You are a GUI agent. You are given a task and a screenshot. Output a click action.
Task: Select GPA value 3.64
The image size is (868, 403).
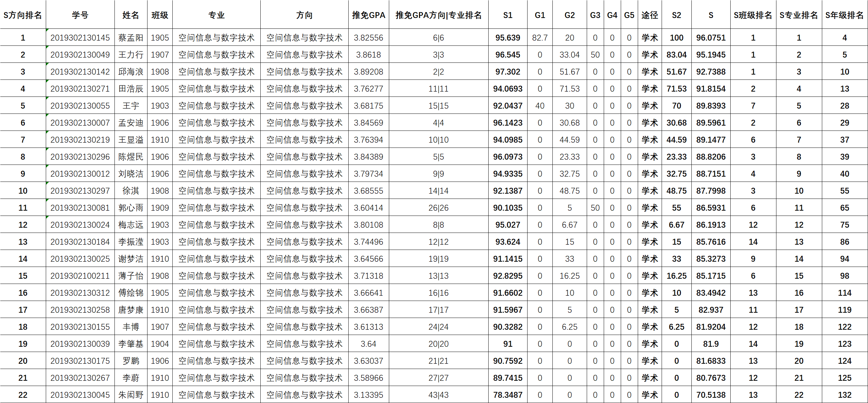pyautogui.click(x=369, y=344)
